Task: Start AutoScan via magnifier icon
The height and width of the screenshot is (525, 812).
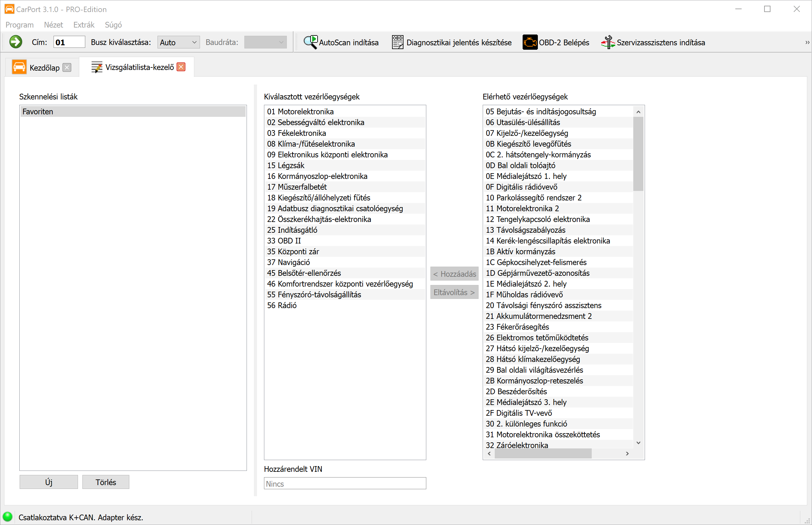Action: [311, 42]
